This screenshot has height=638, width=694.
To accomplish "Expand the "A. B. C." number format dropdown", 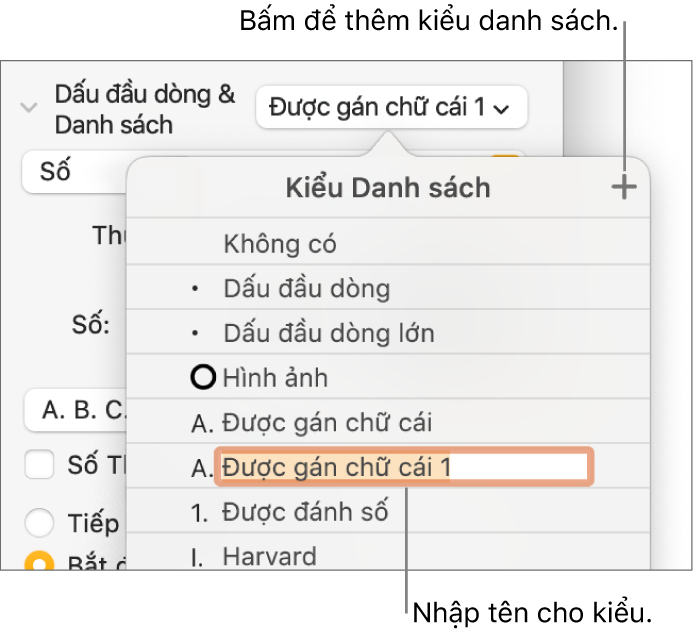I will click(77, 410).
